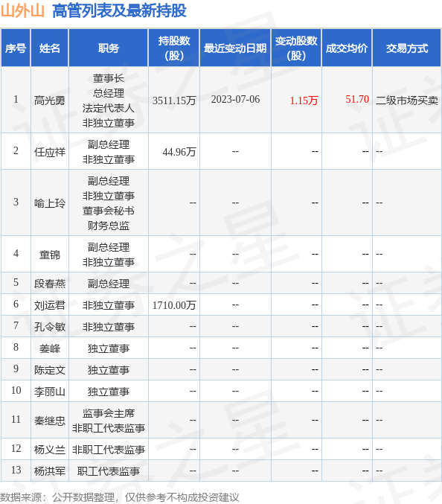The height and width of the screenshot is (504, 442).
Task: Click the 职工代表监事 position of 杨洪军
Action: point(108,471)
